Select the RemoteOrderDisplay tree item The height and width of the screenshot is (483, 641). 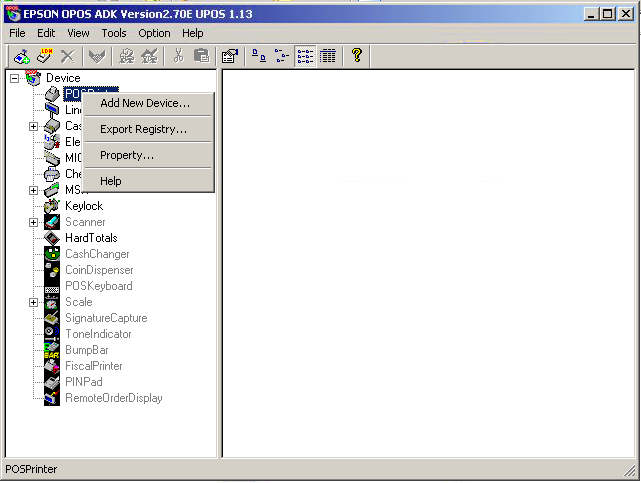tap(113, 398)
